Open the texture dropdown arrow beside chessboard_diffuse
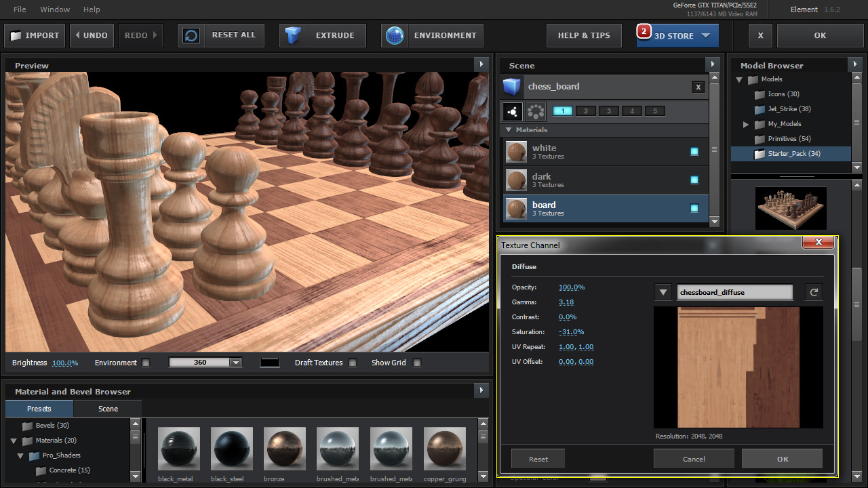This screenshot has height=488, width=868. pos(663,292)
